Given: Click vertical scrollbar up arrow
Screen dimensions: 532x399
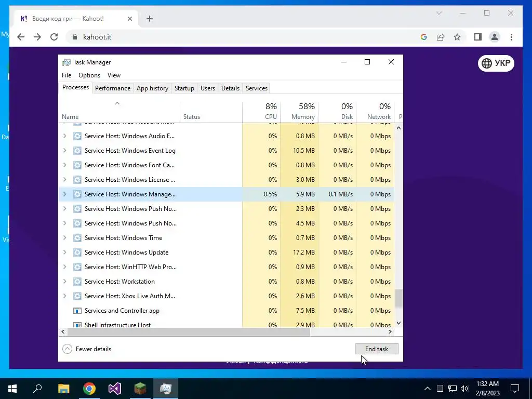Looking at the screenshot, I should pos(398,128).
